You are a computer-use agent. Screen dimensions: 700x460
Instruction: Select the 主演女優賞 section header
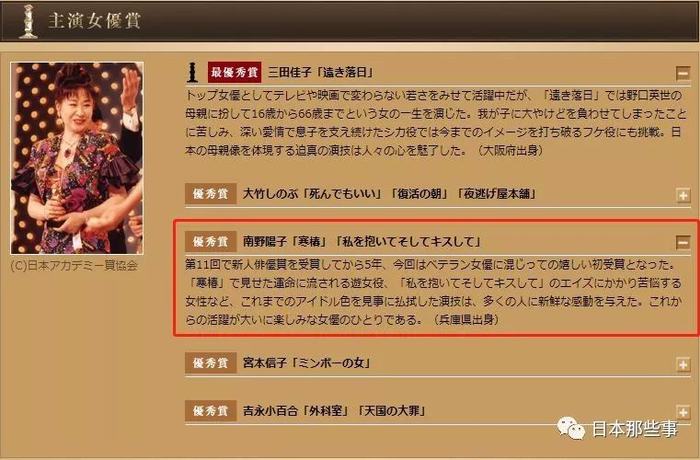click(94, 21)
